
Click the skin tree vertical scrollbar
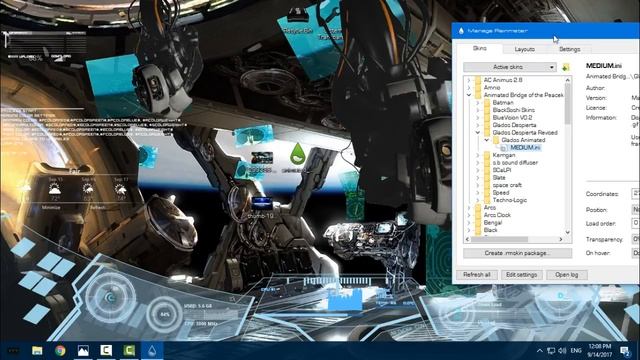click(x=567, y=103)
